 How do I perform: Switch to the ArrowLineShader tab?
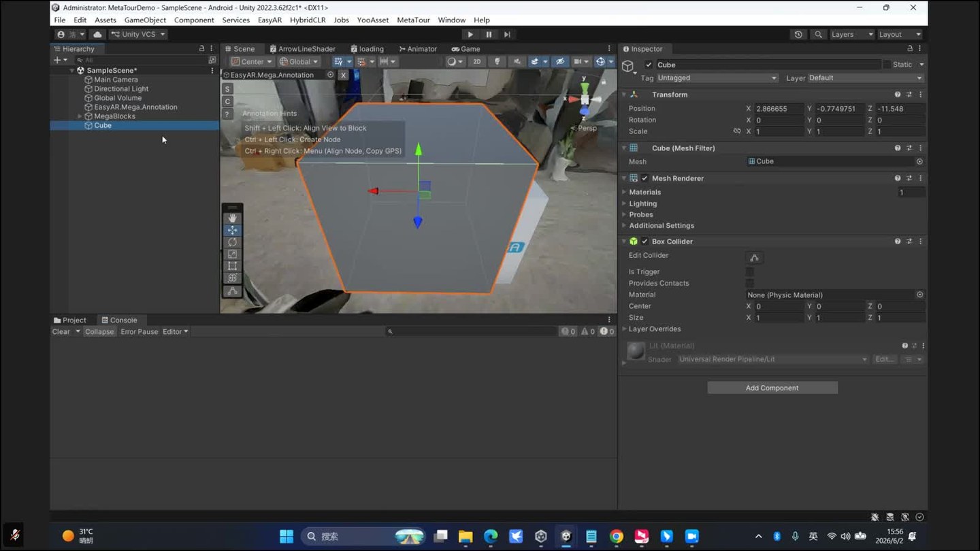[x=302, y=49]
